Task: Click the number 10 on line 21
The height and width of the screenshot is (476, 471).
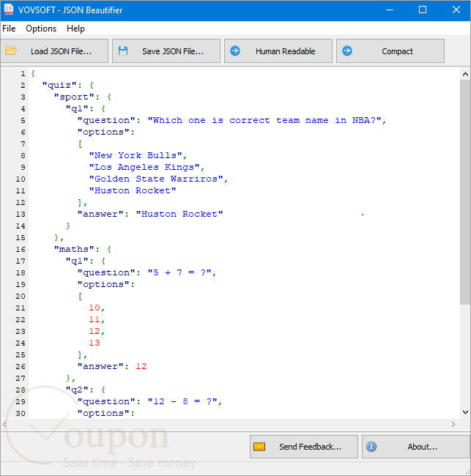Action: click(94, 308)
